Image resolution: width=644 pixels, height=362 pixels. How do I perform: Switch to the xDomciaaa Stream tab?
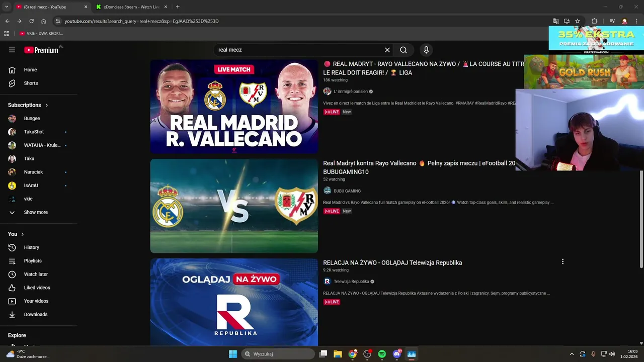click(x=132, y=7)
